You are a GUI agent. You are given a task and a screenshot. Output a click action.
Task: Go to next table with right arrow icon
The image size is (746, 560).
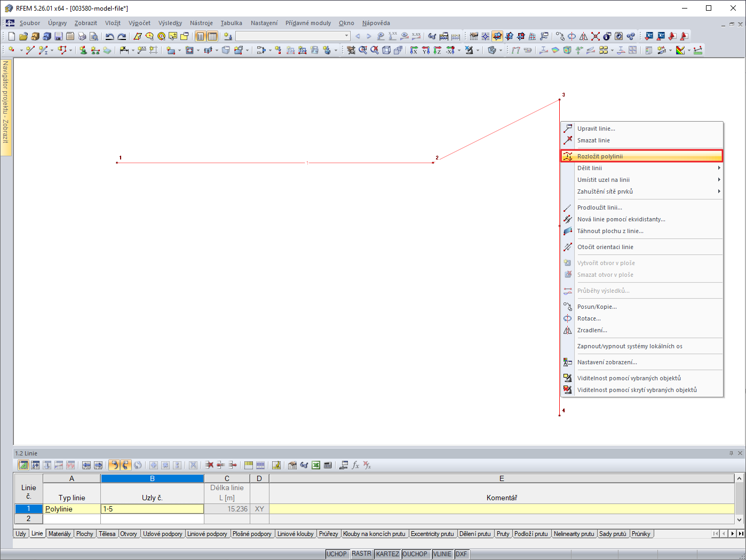pos(98,465)
